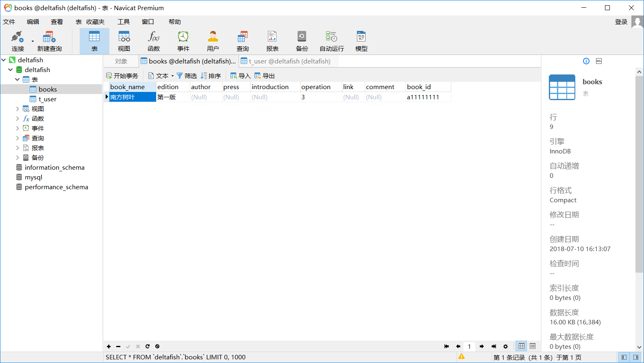The height and width of the screenshot is (363, 644).
Task: Select the information_schema database
Action: tap(54, 167)
